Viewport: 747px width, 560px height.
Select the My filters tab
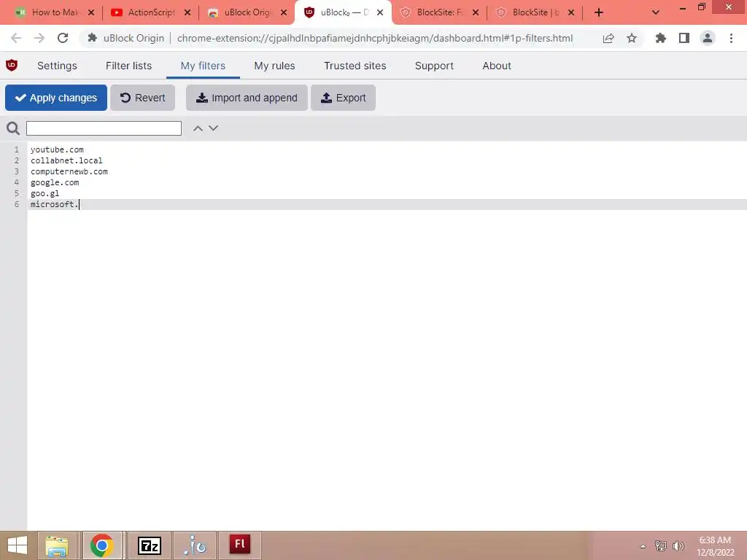pyautogui.click(x=203, y=66)
